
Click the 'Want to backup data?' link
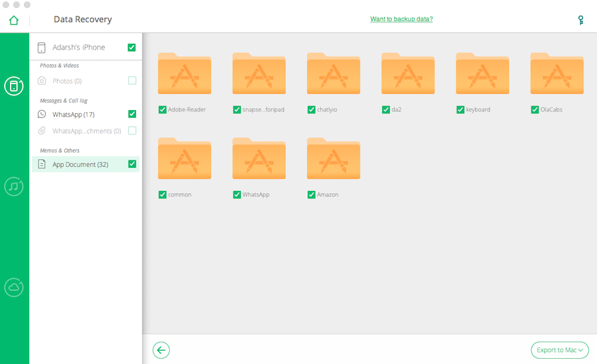point(401,19)
